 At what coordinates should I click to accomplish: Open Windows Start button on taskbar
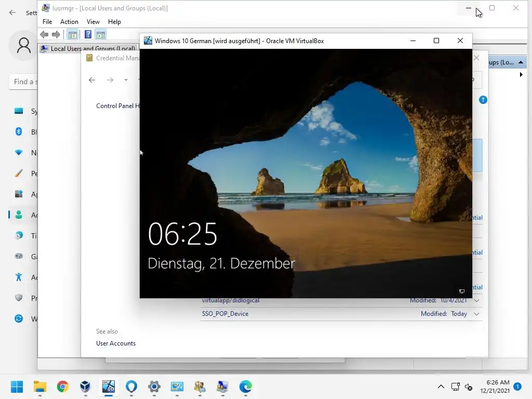click(x=17, y=387)
